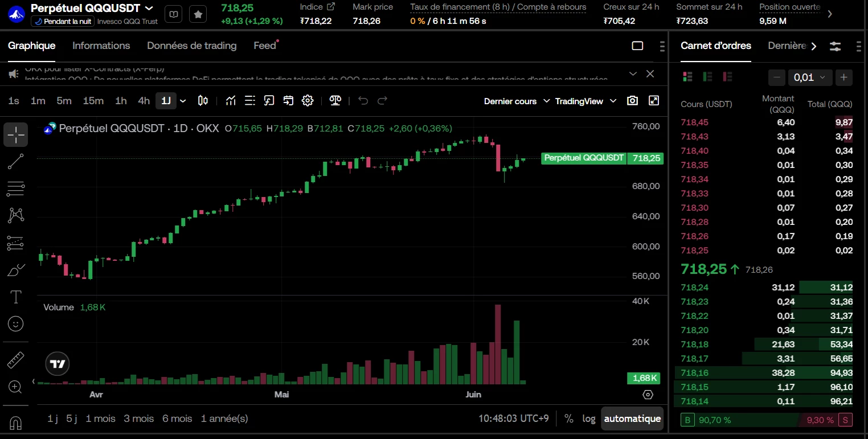Set chart range to 3 mois
Screen dimensions: 868x439
[x=139, y=419]
